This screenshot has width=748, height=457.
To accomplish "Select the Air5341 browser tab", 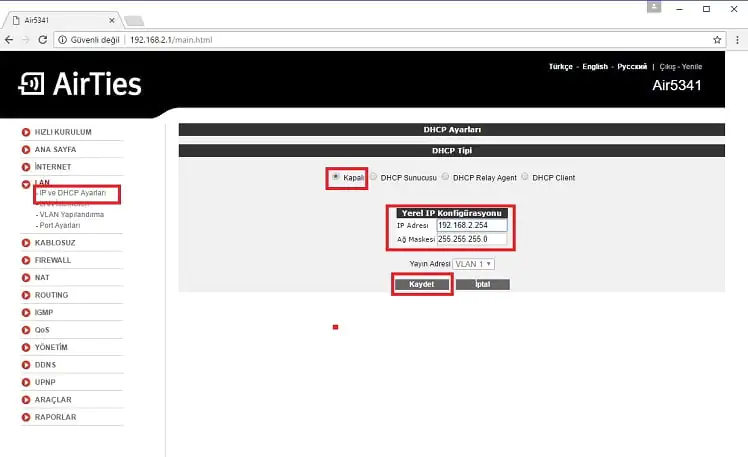I will click(x=62, y=21).
